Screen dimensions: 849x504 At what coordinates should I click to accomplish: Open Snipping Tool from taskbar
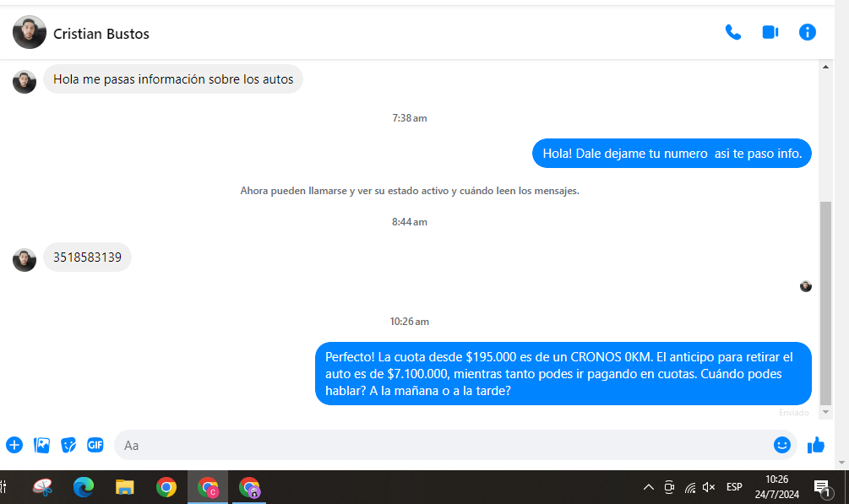click(x=42, y=487)
